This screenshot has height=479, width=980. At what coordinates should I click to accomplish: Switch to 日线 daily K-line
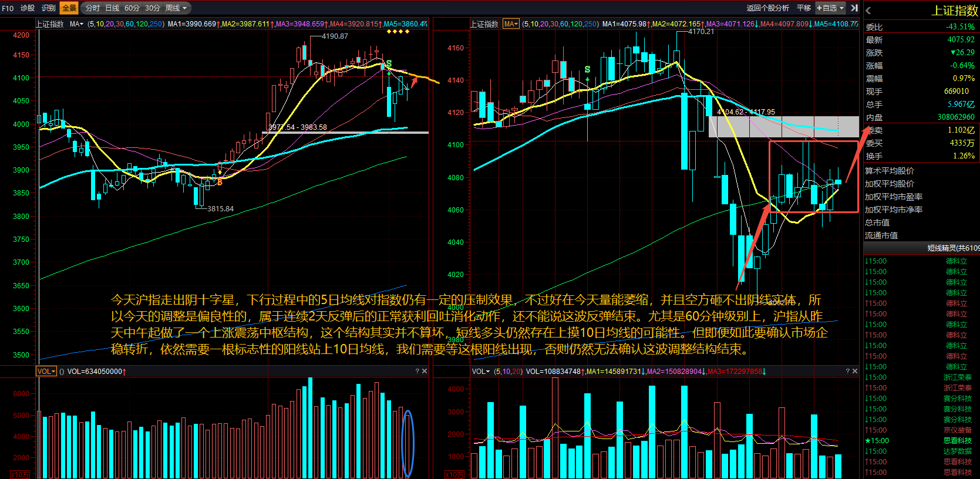(112, 8)
